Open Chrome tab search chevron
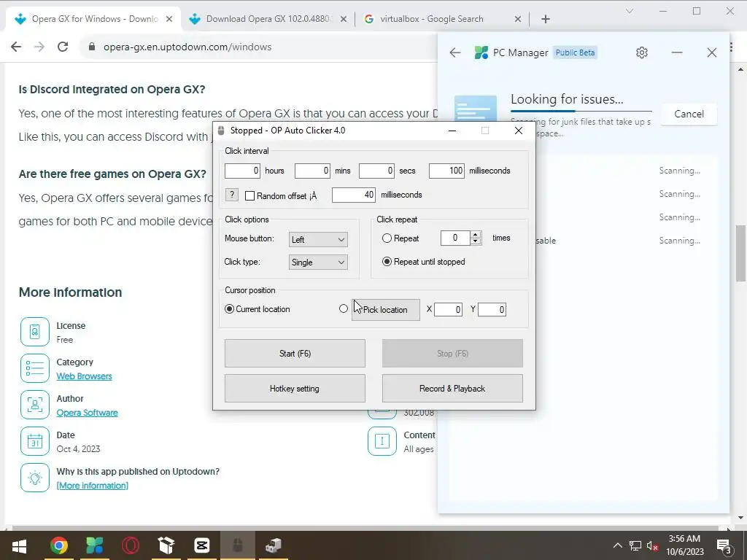The width and height of the screenshot is (747, 560). click(x=630, y=11)
